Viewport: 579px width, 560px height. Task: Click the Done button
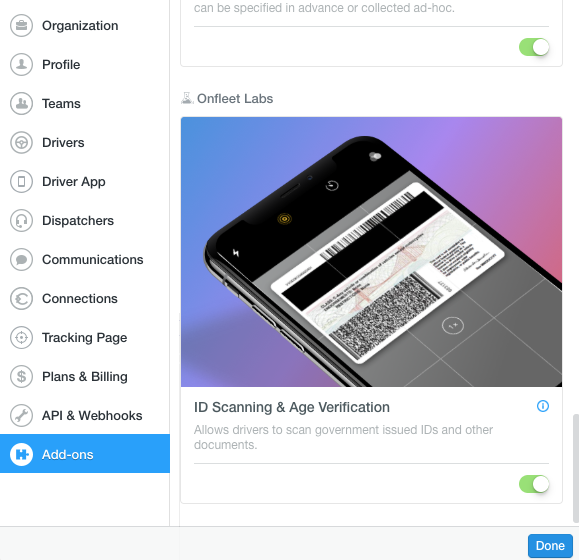coord(550,546)
